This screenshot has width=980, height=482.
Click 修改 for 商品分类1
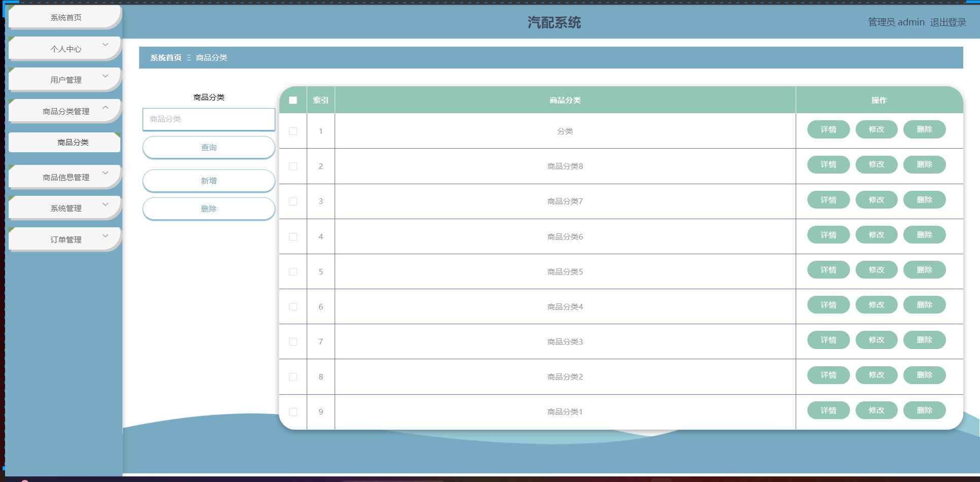click(x=876, y=410)
